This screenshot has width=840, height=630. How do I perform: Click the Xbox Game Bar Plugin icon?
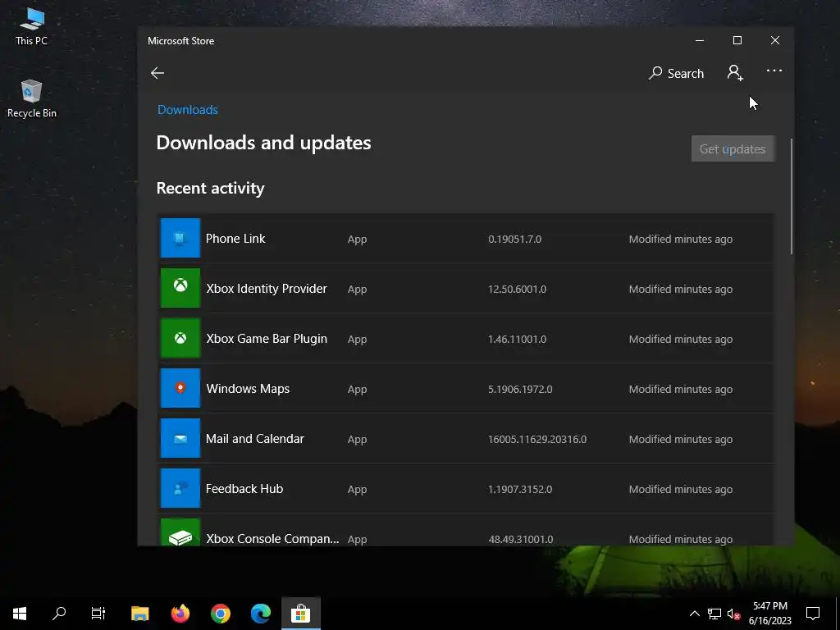point(180,338)
